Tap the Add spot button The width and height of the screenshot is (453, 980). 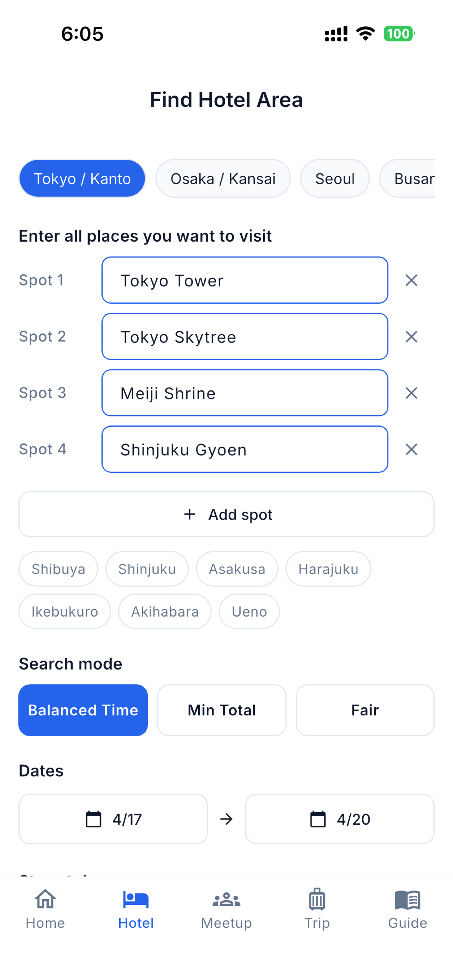tap(226, 514)
